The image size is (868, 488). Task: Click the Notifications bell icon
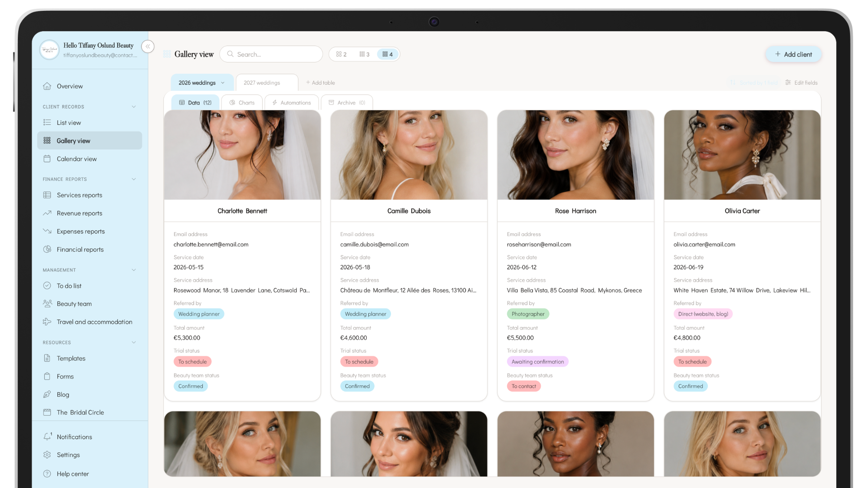[x=47, y=436]
